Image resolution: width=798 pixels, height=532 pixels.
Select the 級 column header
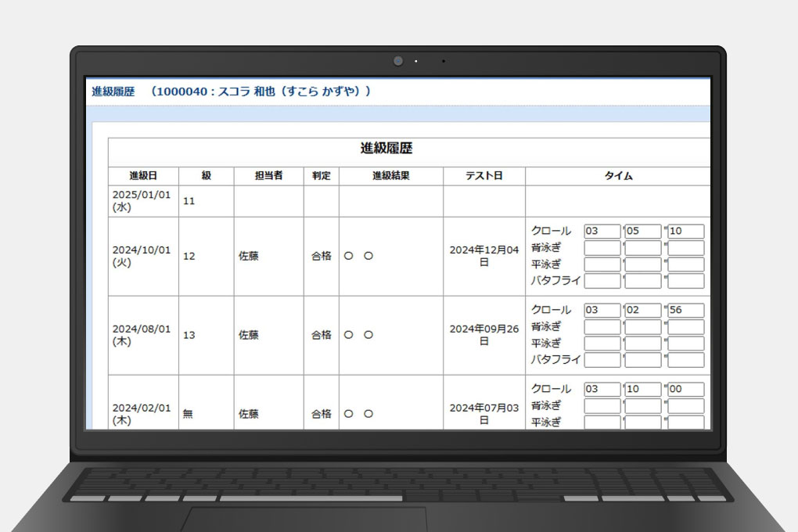pos(206,175)
